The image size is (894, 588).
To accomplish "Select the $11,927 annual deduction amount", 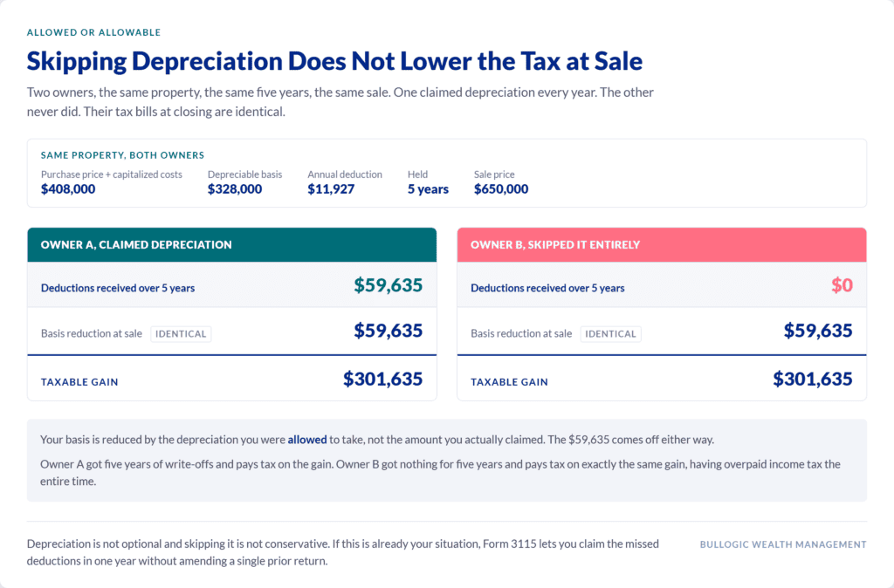I will (331, 189).
